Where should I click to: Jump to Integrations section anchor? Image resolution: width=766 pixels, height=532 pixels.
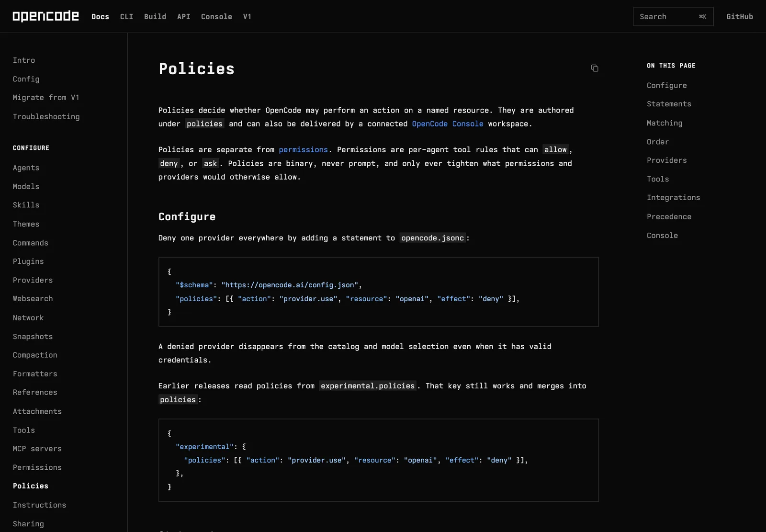(x=674, y=197)
